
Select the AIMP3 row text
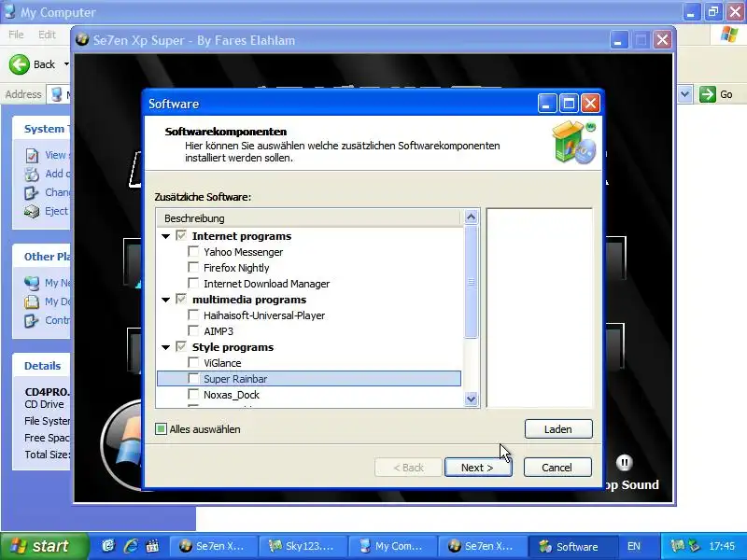(218, 331)
